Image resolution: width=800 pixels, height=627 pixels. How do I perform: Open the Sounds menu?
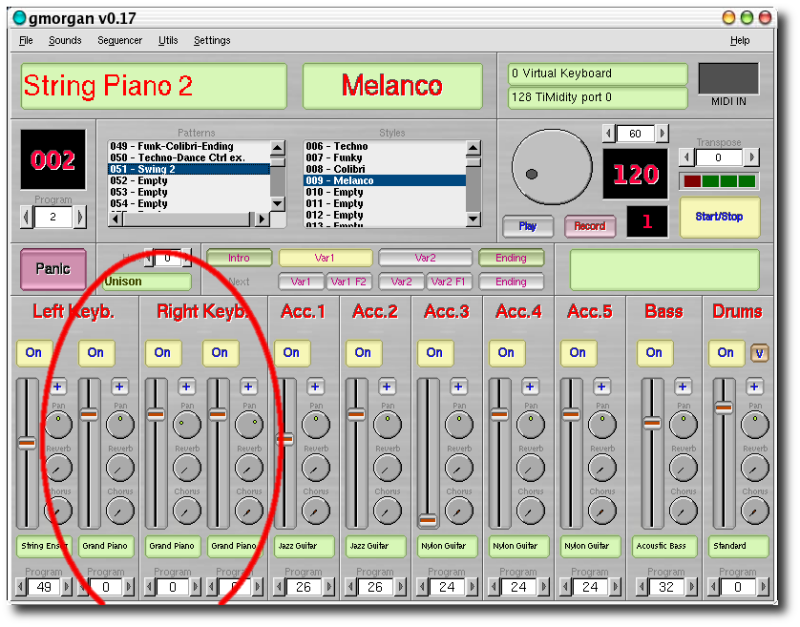click(x=65, y=40)
